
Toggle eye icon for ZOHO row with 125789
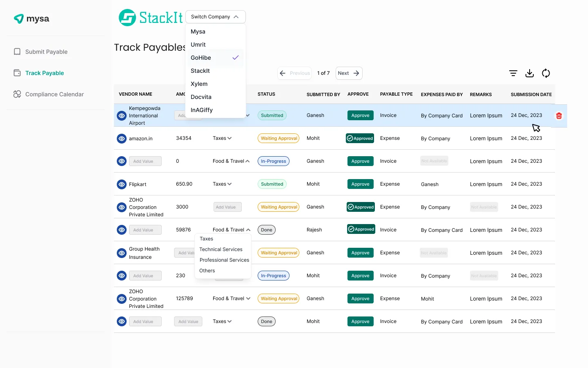(122, 299)
